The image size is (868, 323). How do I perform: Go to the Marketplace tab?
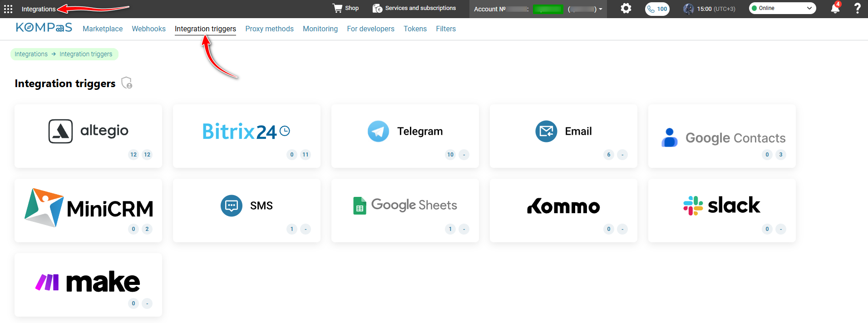tap(103, 29)
